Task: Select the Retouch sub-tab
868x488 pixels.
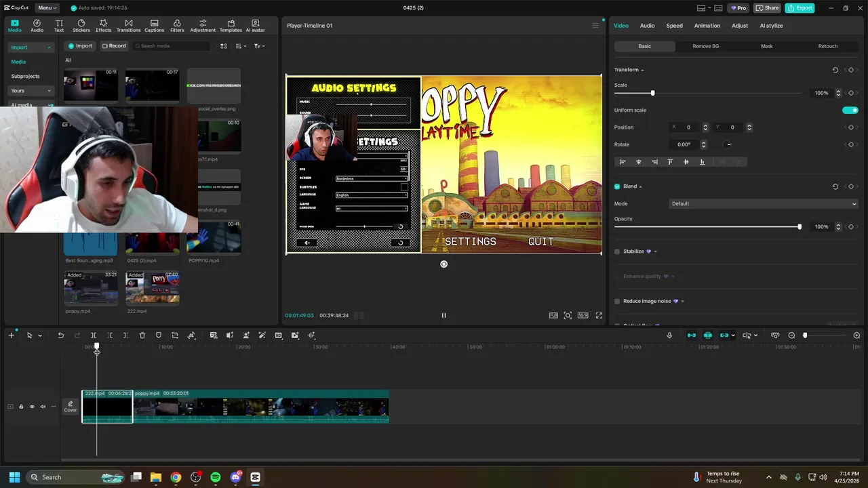Action: coord(827,46)
